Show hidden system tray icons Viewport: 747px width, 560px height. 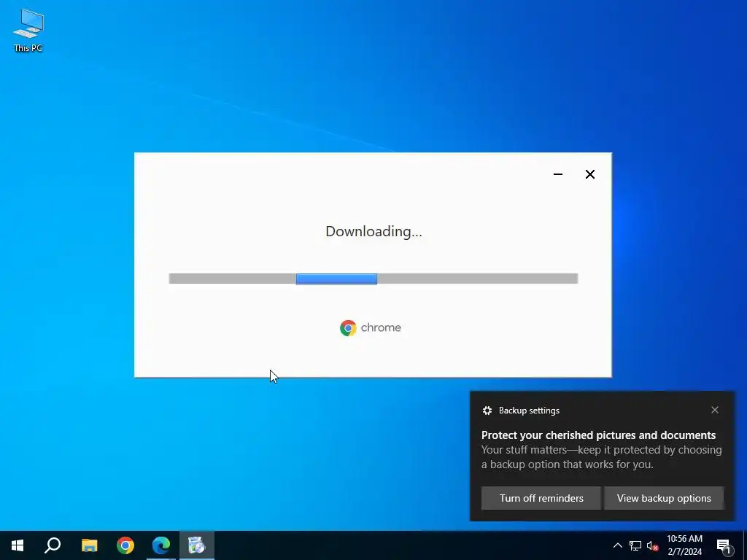[x=617, y=545]
